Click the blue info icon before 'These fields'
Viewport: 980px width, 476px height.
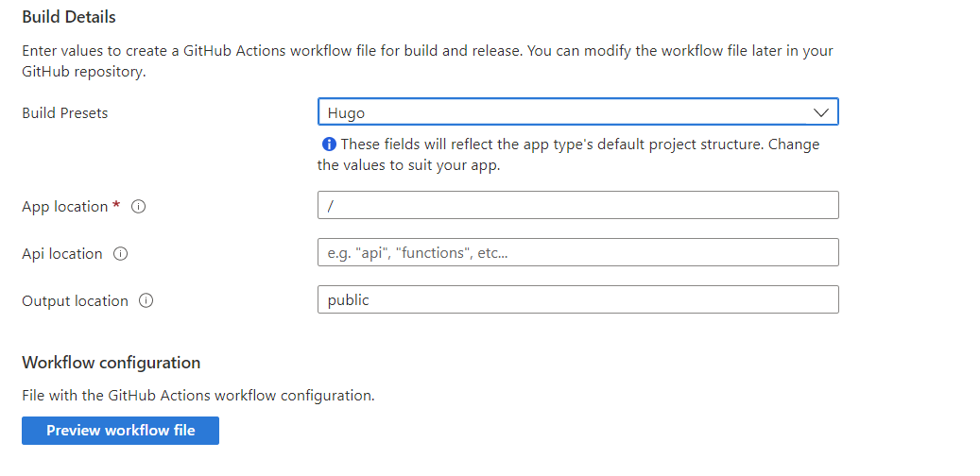coord(329,144)
